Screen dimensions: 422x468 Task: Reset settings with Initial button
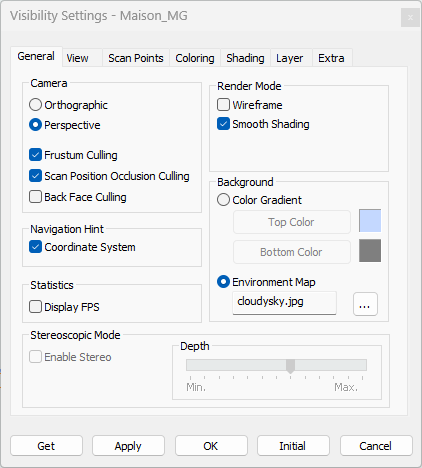(x=293, y=446)
